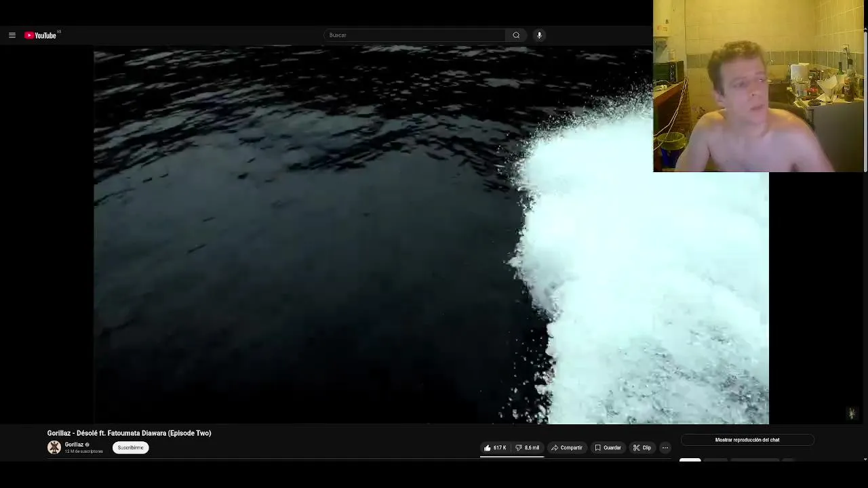Open more actions three-dot menu
Viewport: 868px width, 488px height.
[665, 447]
